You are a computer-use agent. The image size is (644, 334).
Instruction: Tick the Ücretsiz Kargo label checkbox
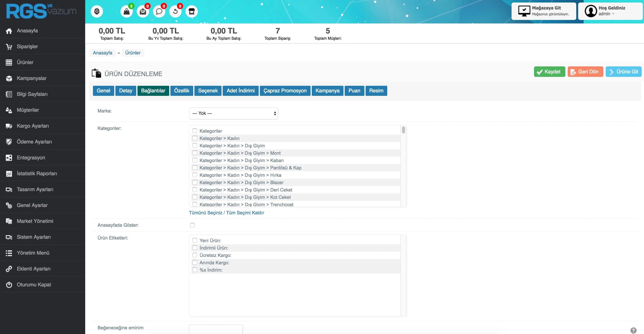tap(195, 255)
